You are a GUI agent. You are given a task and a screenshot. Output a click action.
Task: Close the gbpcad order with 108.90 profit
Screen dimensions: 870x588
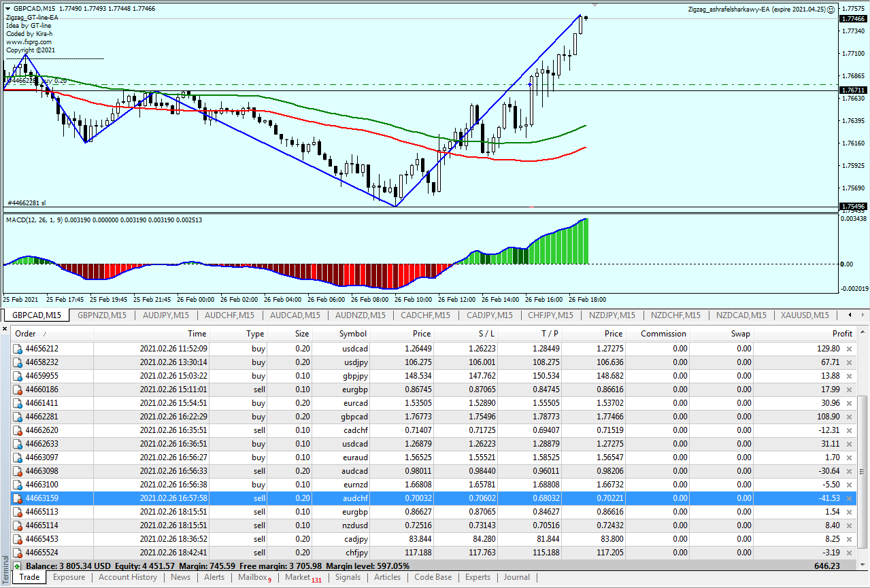tap(849, 417)
